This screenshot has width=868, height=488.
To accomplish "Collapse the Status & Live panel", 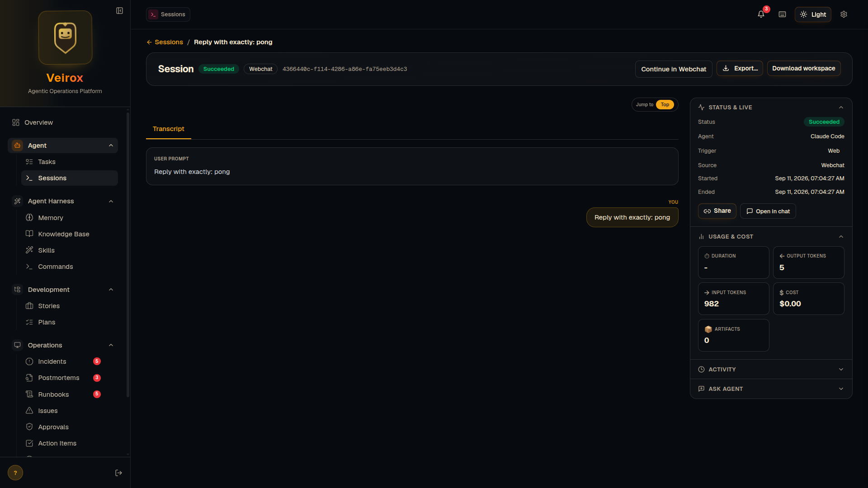I will (841, 108).
